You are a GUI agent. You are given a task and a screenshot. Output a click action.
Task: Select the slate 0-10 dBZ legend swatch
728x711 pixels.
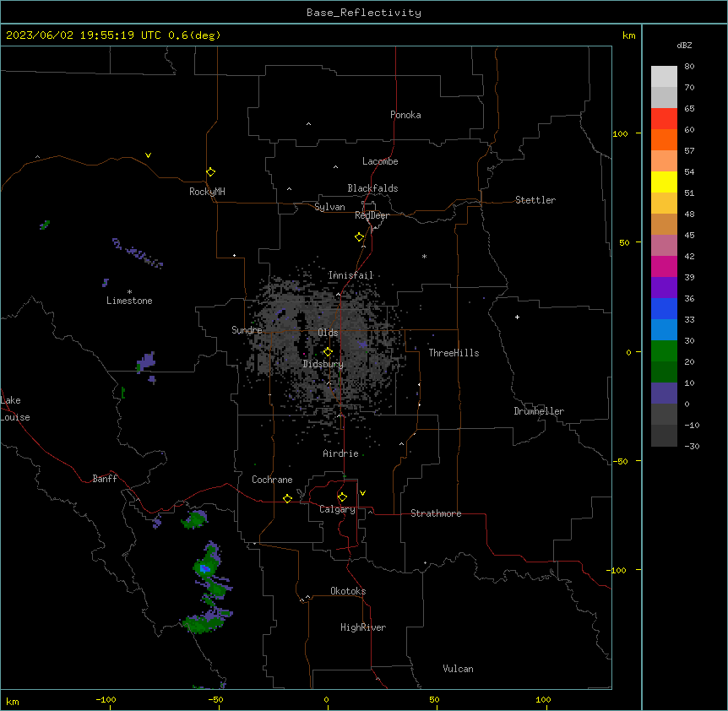point(664,393)
